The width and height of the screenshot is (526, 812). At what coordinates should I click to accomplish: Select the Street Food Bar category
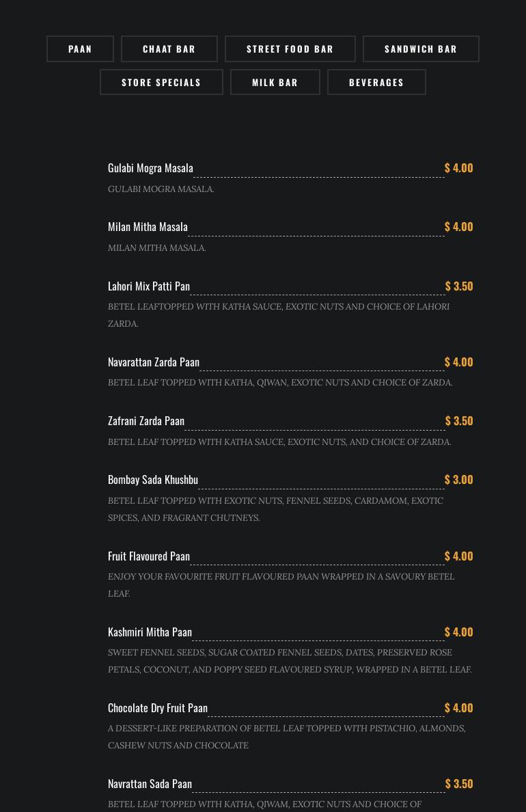coord(290,49)
